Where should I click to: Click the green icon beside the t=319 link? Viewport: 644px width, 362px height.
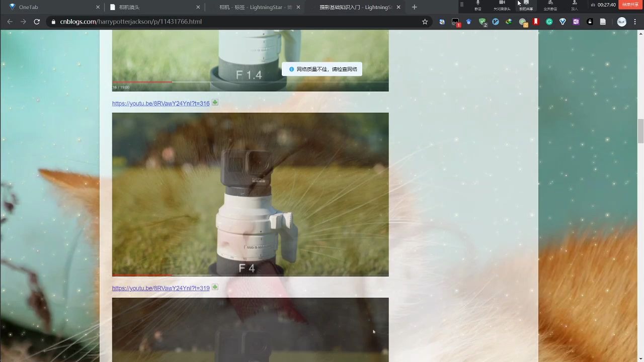pyautogui.click(x=215, y=287)
